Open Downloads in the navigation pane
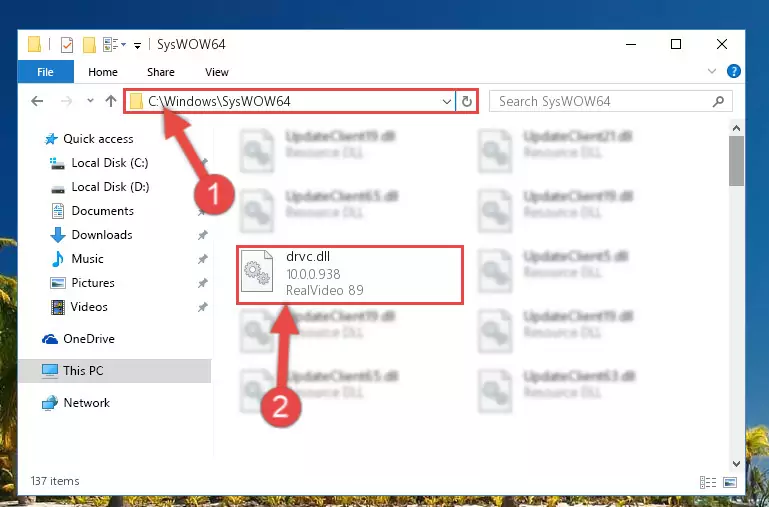The width and height of the screenshot is (769, 507). point(102,235)
